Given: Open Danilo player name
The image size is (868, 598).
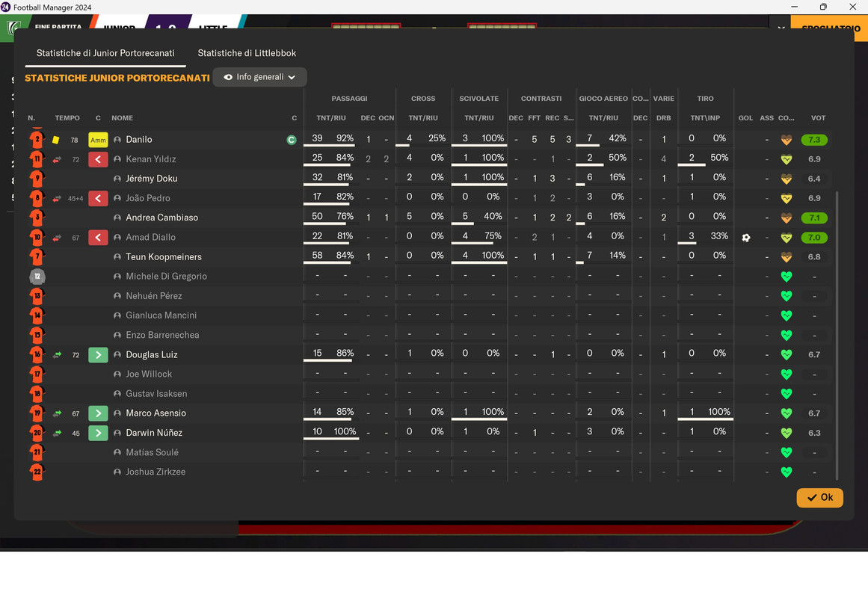Looking at the screenshot, I should pos(139,140).
